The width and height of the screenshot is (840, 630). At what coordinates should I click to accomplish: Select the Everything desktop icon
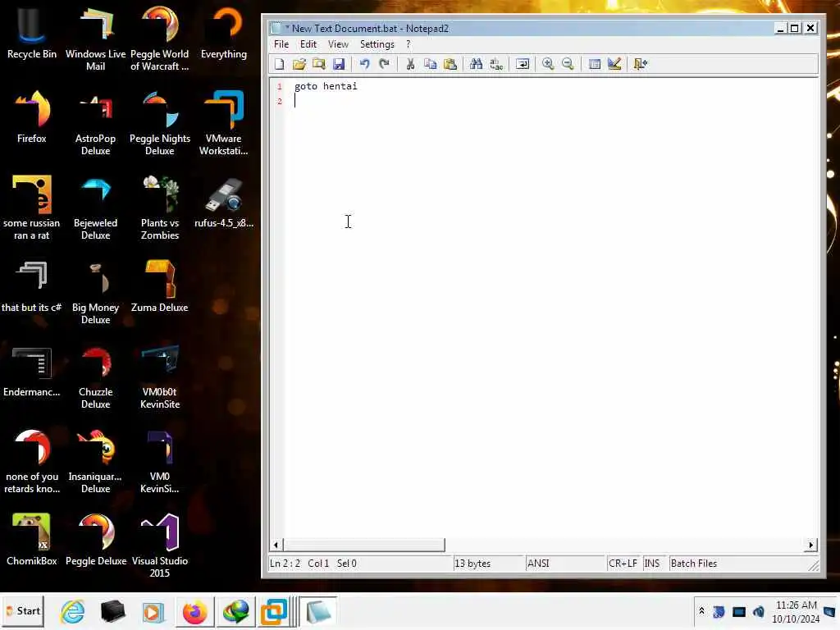[223, 33]
